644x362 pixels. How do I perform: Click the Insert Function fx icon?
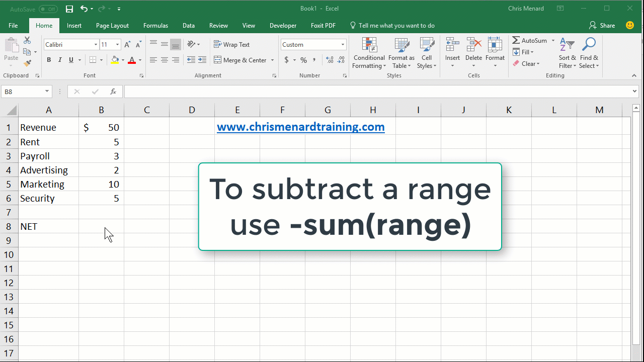(x=113, y=92)
